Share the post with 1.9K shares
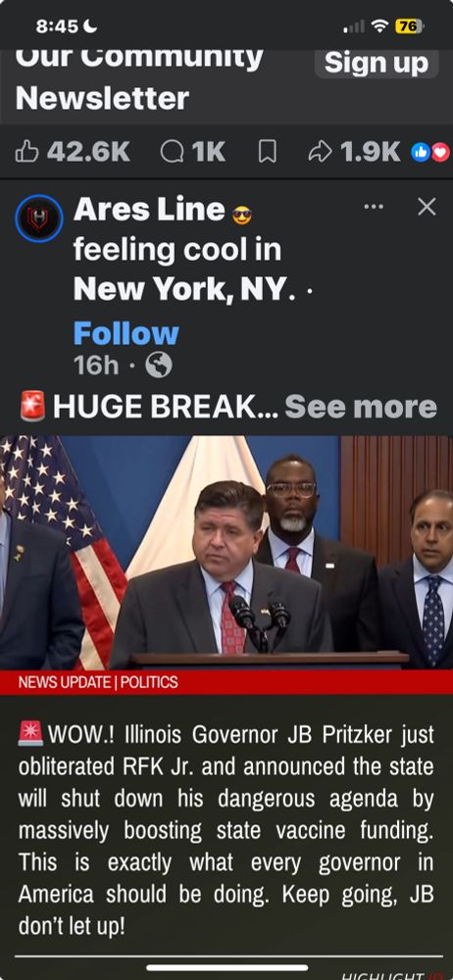 [x=354, y=151]
